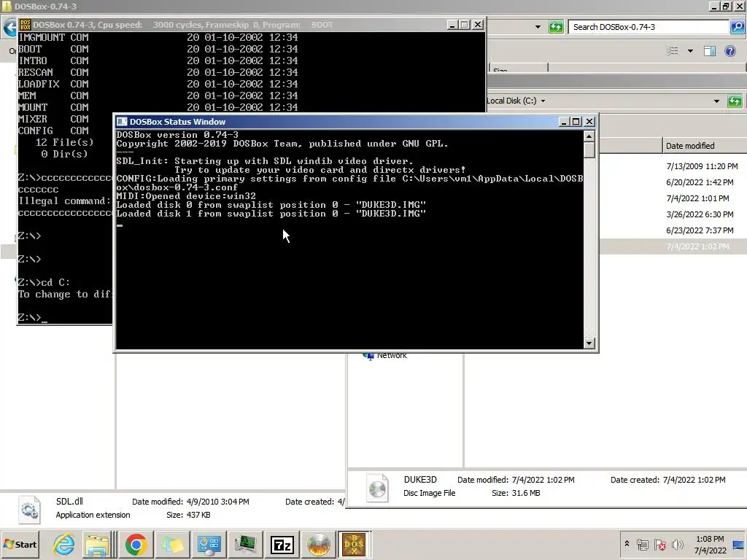The width and height of the screenshot is (747, 560).
Task: Click the Z:\> prompt in DOSBox emulator
Action: (32, 318)
